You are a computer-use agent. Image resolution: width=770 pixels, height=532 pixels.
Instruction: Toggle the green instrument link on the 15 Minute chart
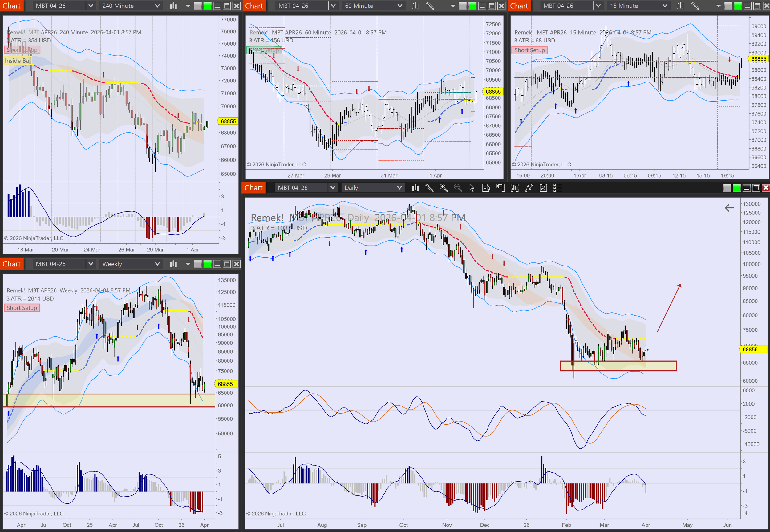click(x=738, y=6)
